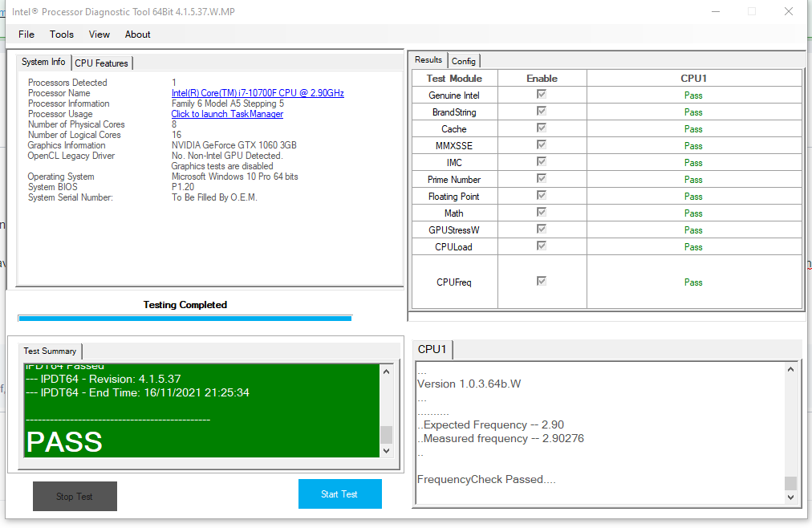The width and height of the screenshot is (812, 528).
Task: Toggle the Genuine Intel enable checkbox
Action: [542, 94]
